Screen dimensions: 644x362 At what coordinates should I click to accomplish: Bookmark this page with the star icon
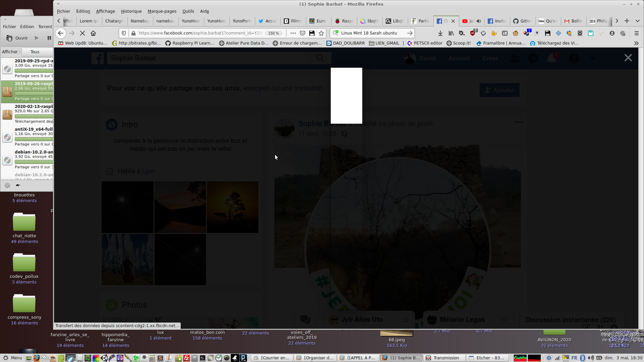click(x=321, y=33)
